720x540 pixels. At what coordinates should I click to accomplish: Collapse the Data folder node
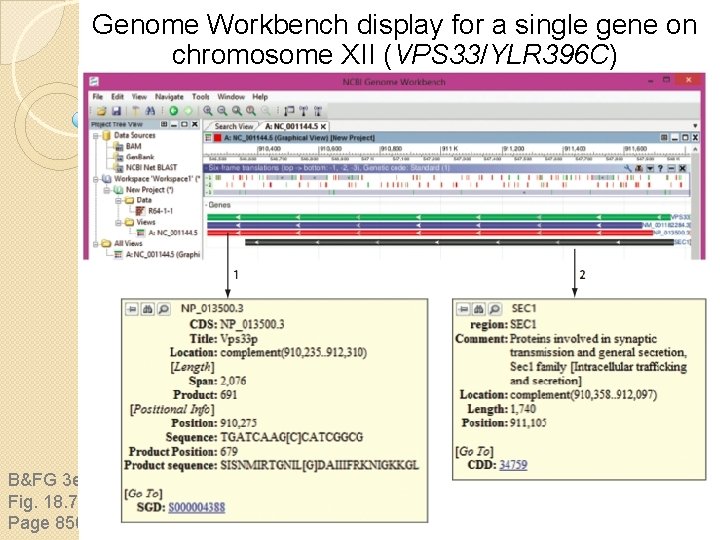(x=118, y=201)
